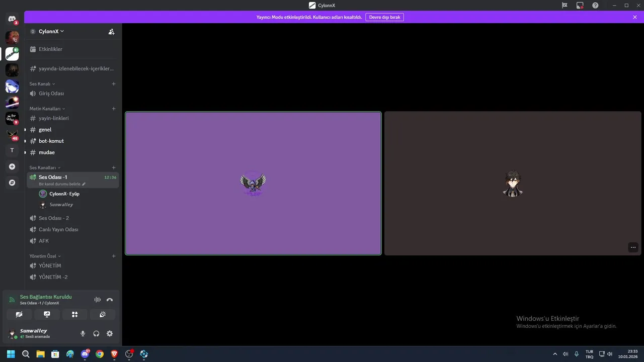Viewport: 644px width, 362px height.
Task: Open Discord direct messages home
Action: pos(12,19)
